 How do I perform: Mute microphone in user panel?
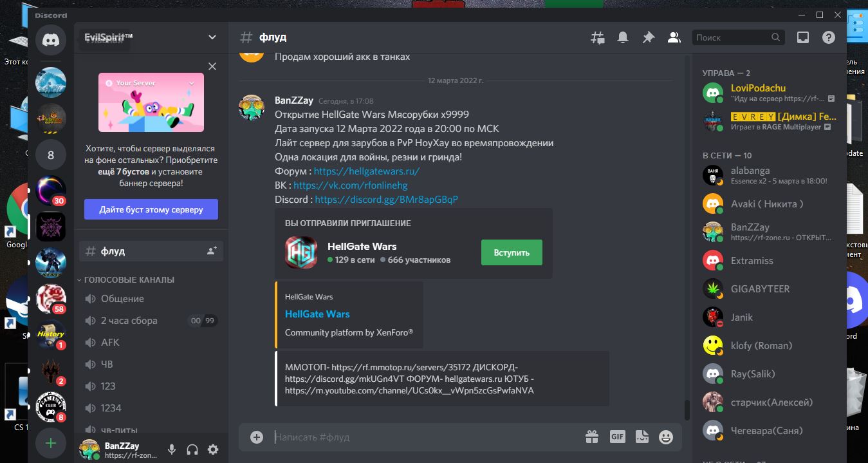click(x=172, y=449)
